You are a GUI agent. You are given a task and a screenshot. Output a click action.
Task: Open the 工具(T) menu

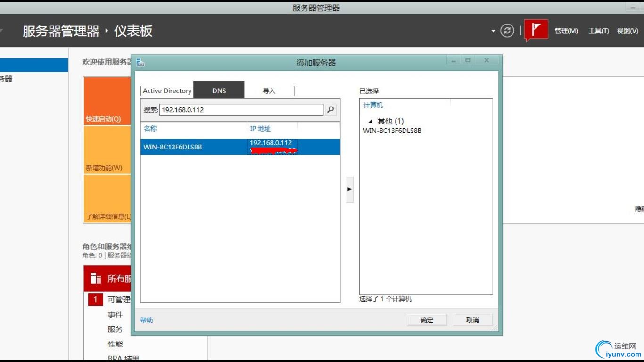[x=599, y=31]
